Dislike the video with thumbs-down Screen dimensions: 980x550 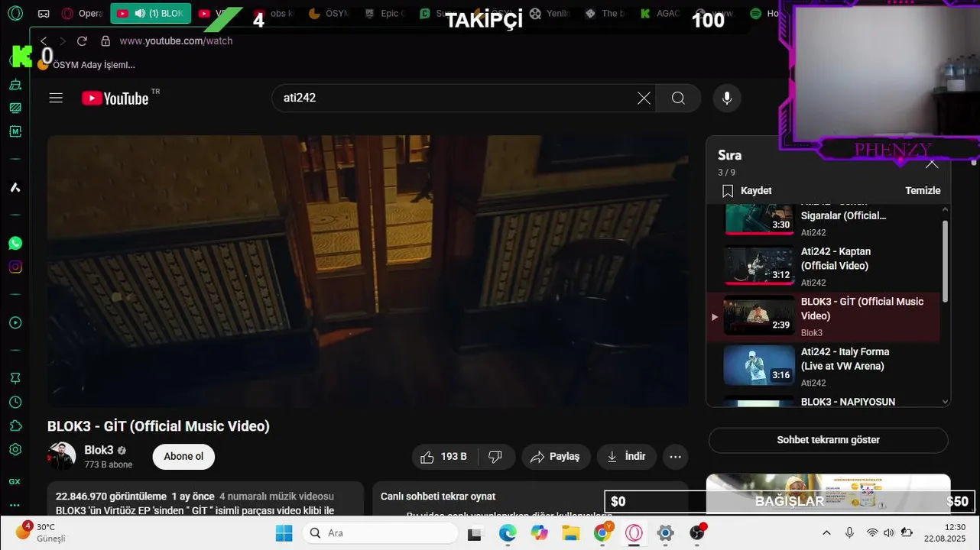click(x=495, y=456)
